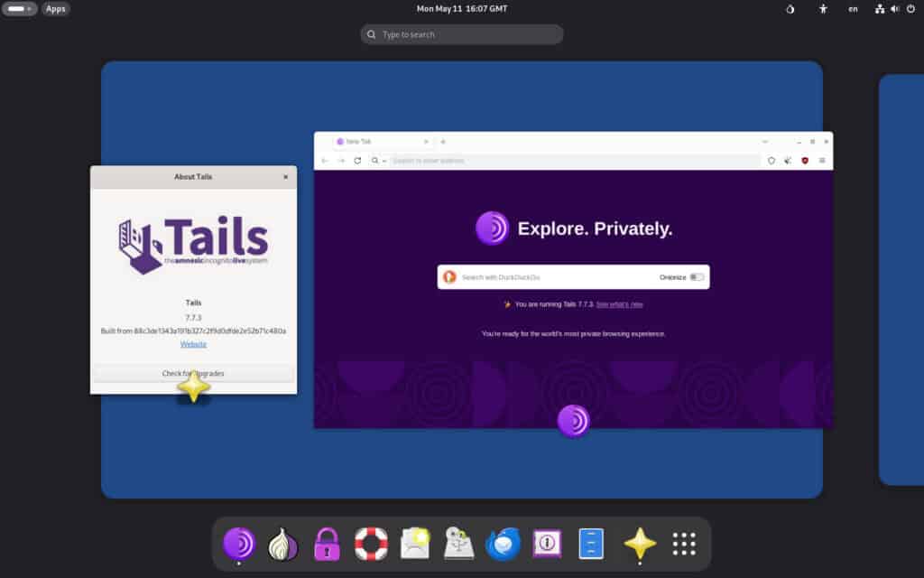
Task: Open the envelope WhisperBack icon in dock
Action: click(x=415, y=543)
